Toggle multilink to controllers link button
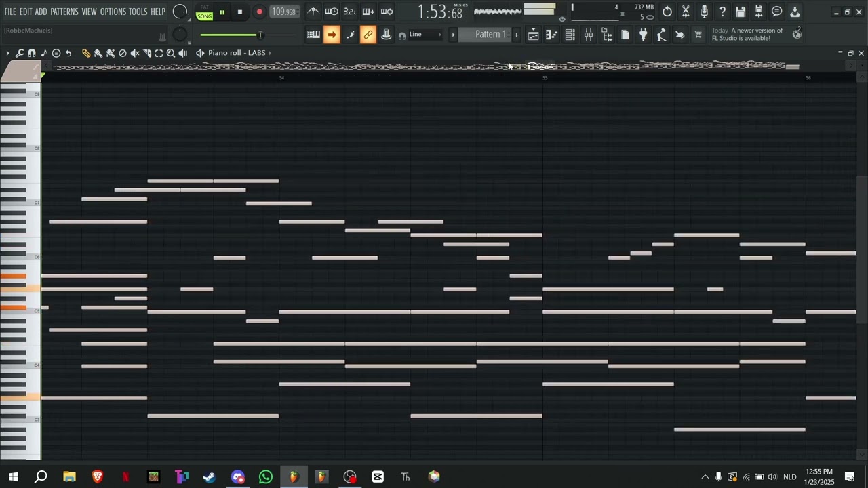The height and width of the screenshot is (488, 868). 368,35
